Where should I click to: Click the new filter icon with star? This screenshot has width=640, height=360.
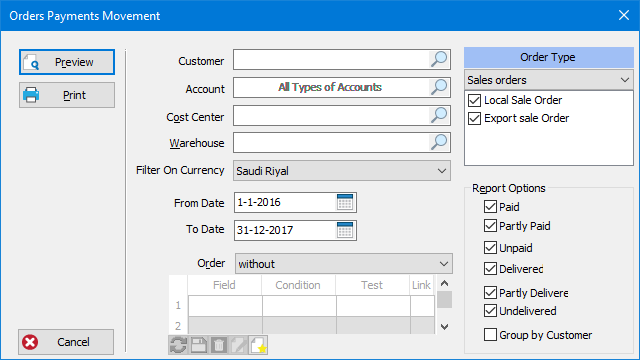tap(258, 345)
